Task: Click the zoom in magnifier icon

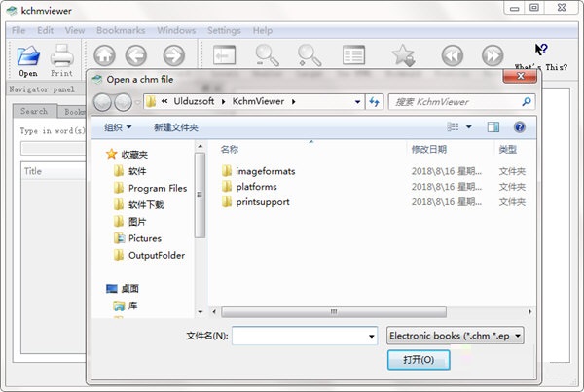Action: [310, 55]
